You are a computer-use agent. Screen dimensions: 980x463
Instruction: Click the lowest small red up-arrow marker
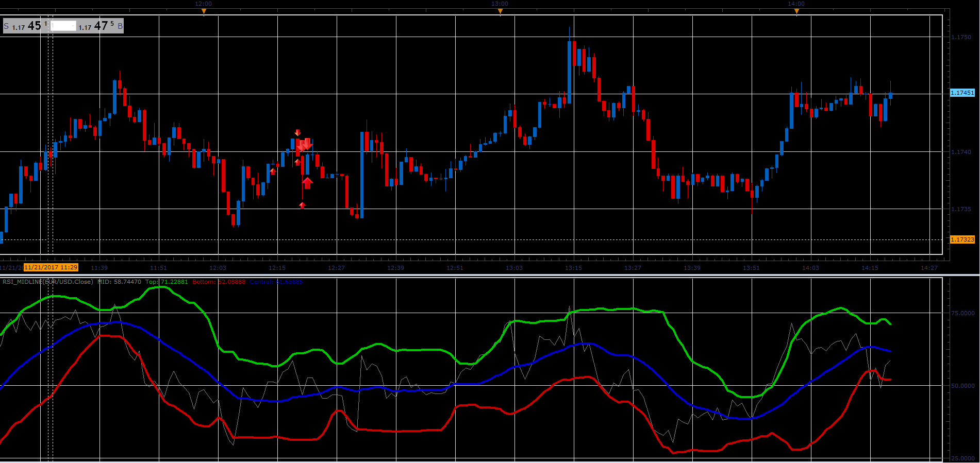[303, 205]
